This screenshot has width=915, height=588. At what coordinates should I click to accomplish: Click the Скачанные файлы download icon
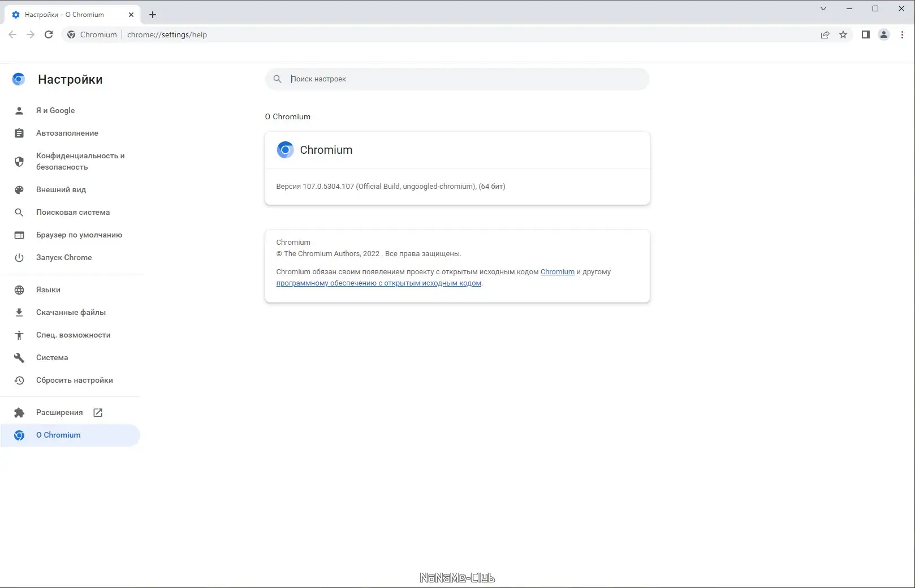[x=19, y=312]
